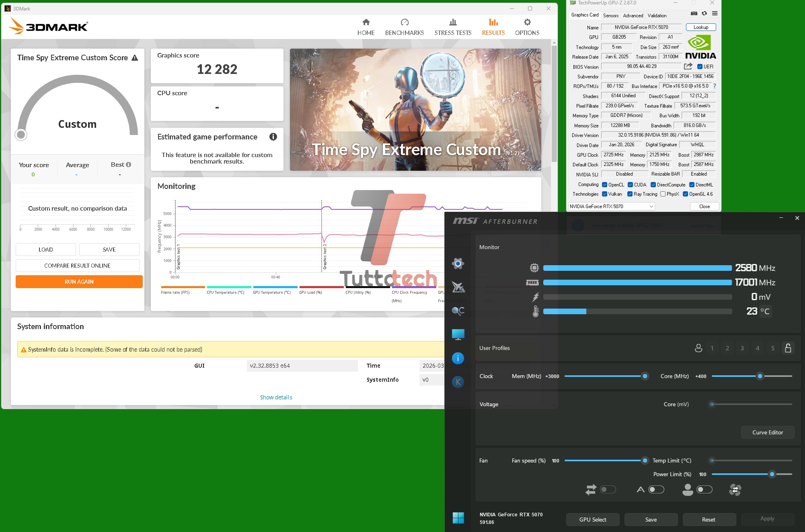
Task: Click the RUN AGAIN button in 3DMark
Action: point(79,281)
